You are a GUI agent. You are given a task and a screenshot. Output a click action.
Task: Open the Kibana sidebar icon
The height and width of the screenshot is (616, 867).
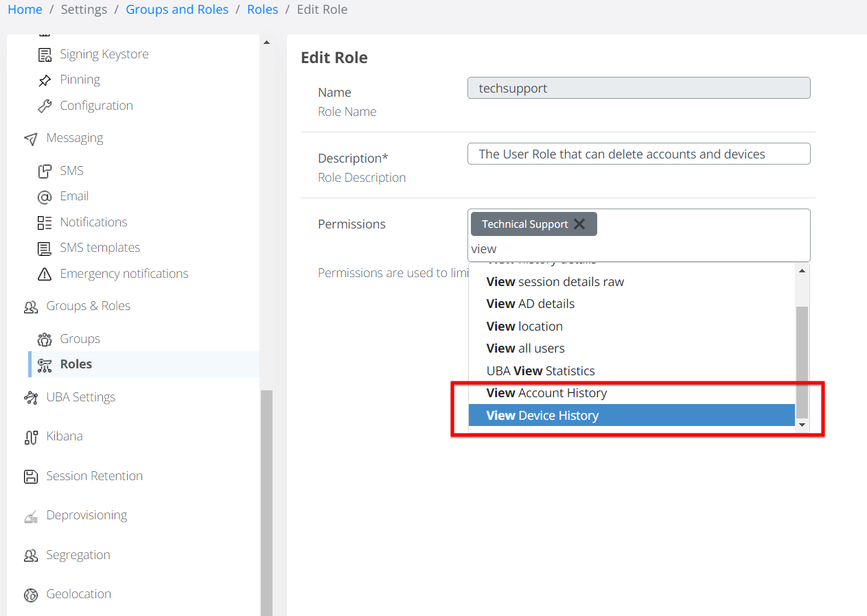tap(32, 436)
